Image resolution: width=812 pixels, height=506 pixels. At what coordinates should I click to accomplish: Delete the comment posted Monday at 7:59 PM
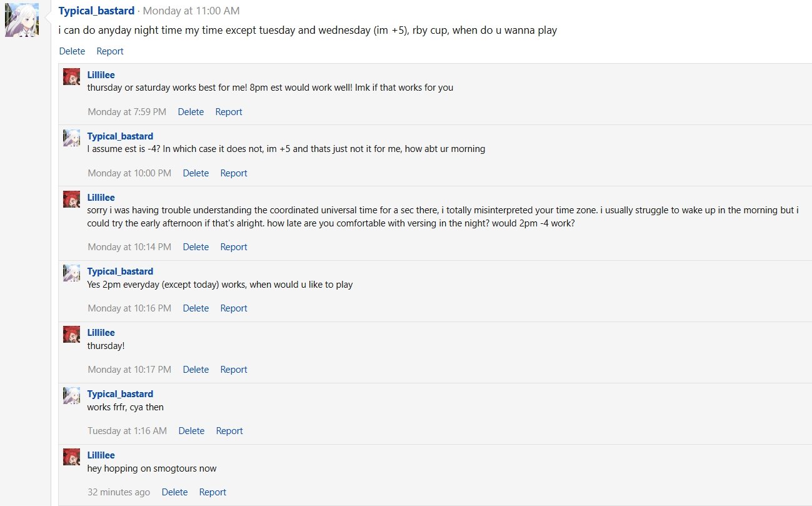point(191,112)
